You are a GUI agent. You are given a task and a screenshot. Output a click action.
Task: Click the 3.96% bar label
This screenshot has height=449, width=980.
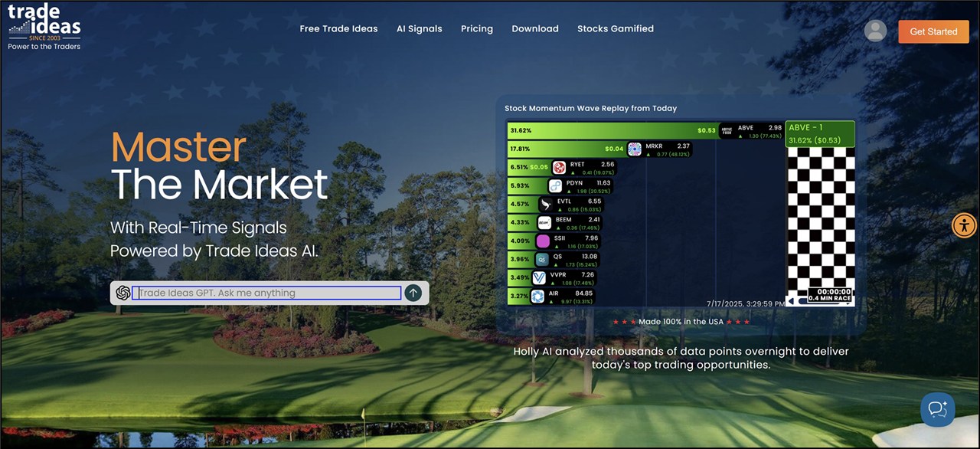519,259
